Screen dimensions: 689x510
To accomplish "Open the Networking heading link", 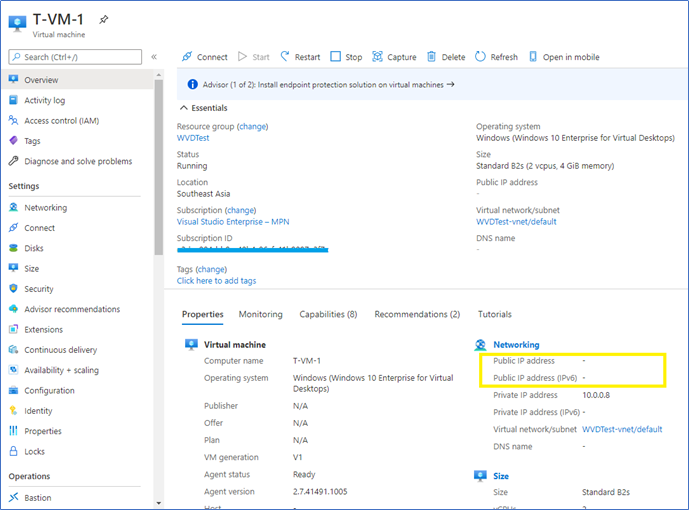I will pos(516,345).
